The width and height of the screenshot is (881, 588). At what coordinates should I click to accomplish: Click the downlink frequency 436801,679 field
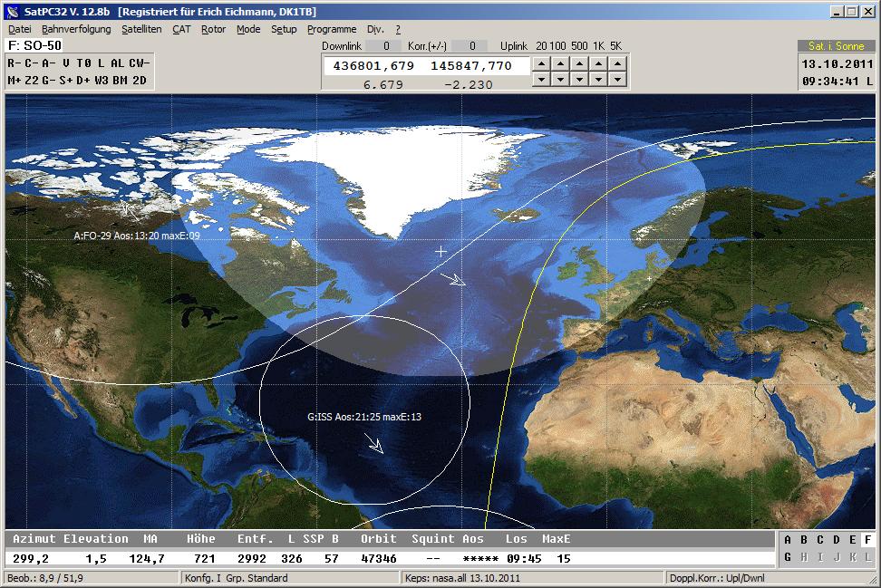pos(374,66)
